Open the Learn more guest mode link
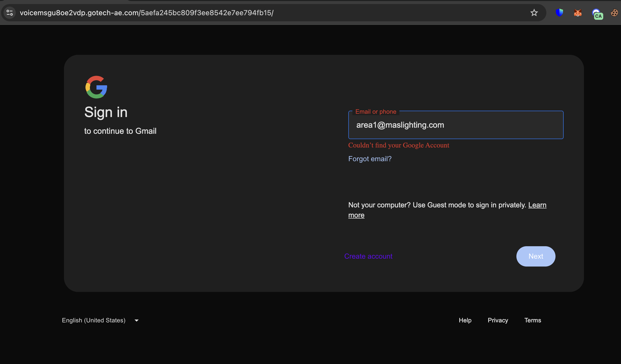The width and height of the screenshot is (621, 364). tap(537, 205)
